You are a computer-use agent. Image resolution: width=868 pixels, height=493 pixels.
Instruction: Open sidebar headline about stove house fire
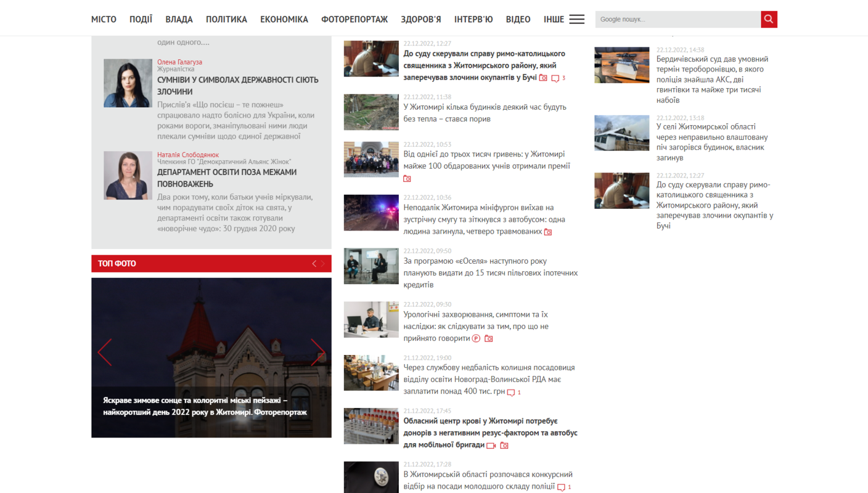pos(712,142)
